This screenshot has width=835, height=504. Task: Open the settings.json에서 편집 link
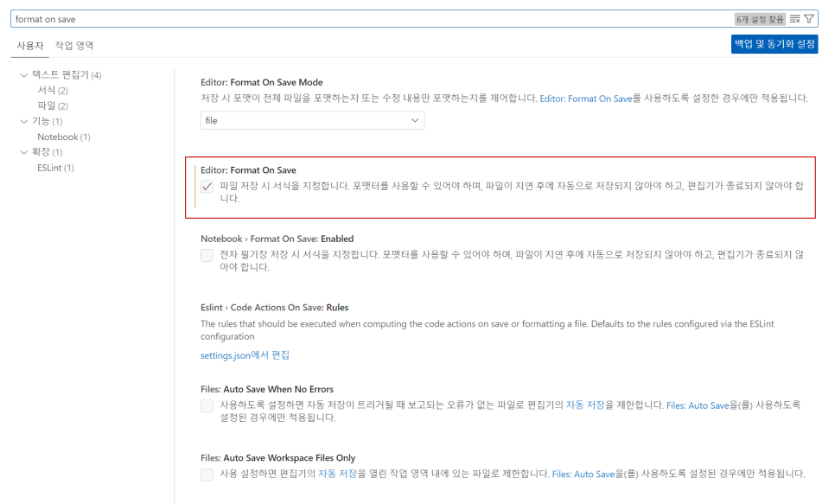pos(245,355)
